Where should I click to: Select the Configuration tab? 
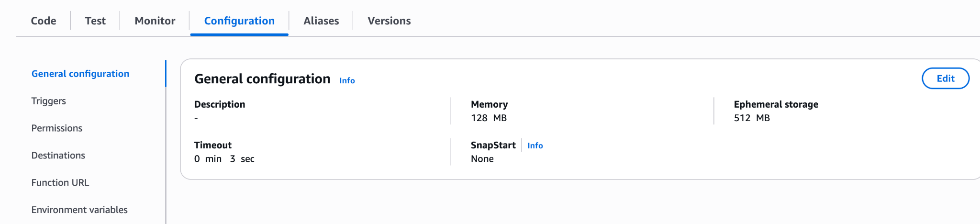(239, 21)
